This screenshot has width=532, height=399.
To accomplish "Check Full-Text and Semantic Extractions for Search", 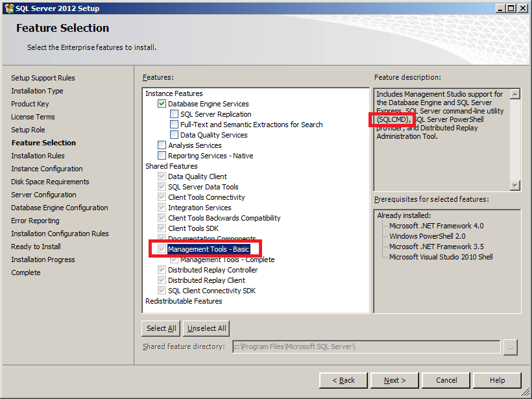I will tap(174, 125).
